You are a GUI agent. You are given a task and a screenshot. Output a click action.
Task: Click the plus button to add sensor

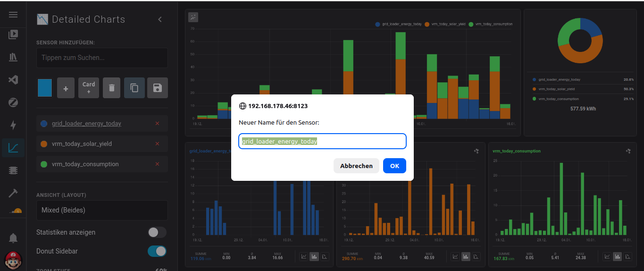click(x=66, y=88)
